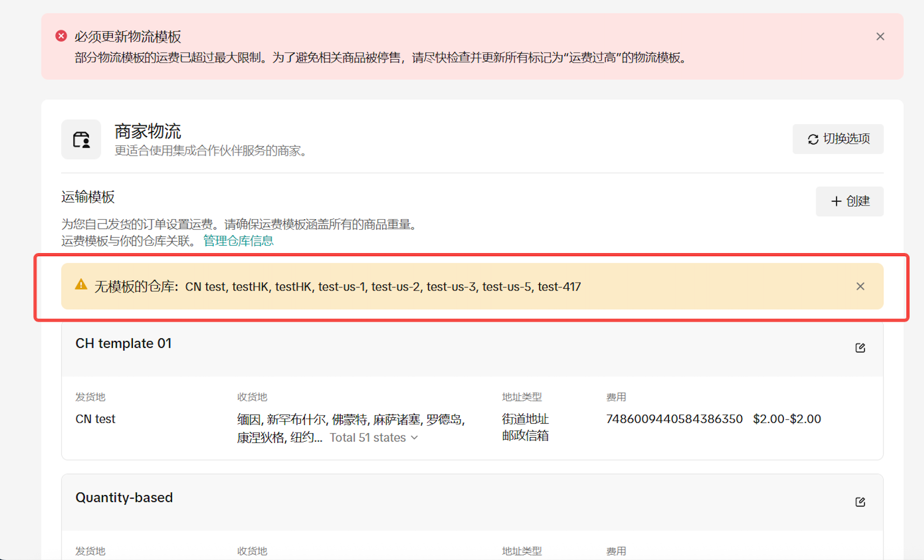Create a new shipping template with 创建
Screen dimensions: 924x560
[x=850, y=201]
